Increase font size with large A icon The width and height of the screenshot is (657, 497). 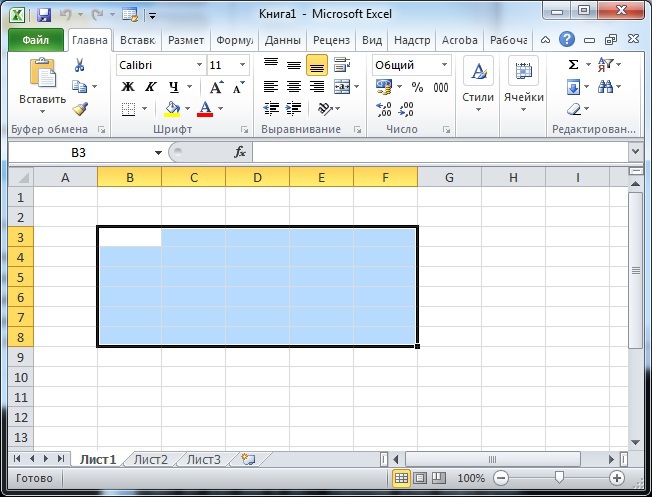pyautogui.click(x=217, y=87)
